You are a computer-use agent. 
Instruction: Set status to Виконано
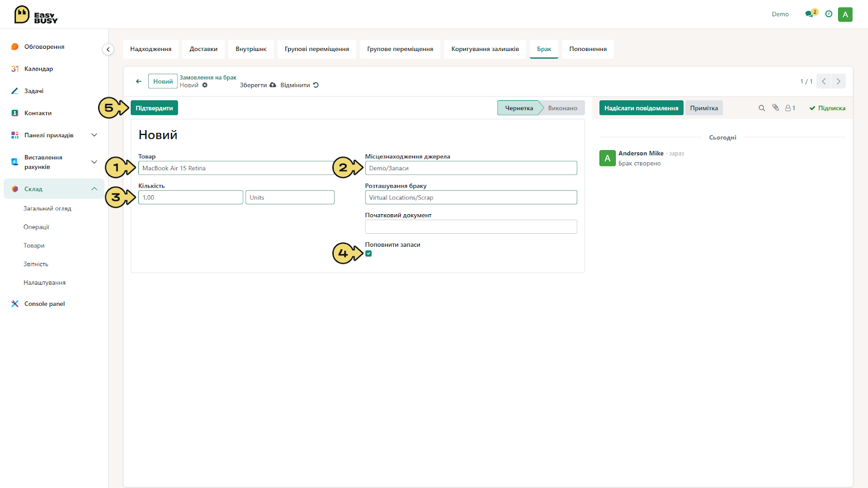click(562, 108)
